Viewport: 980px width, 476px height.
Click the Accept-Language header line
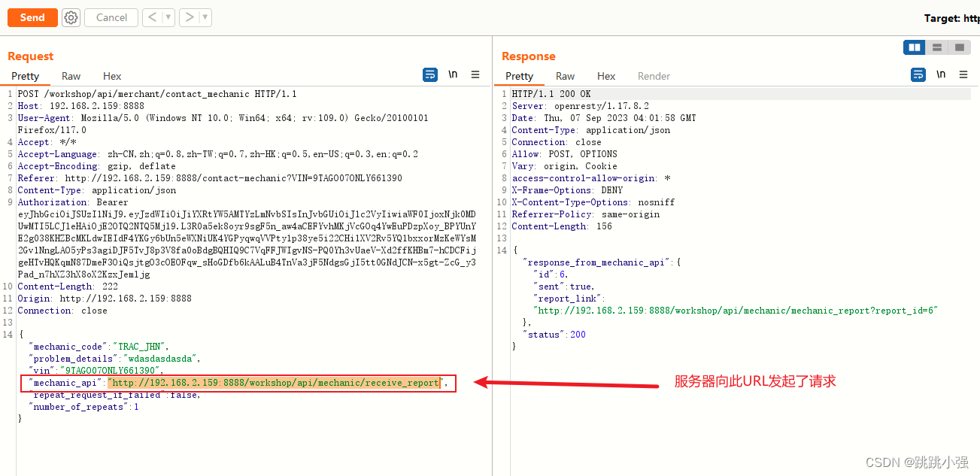click(x=218, y=154)
